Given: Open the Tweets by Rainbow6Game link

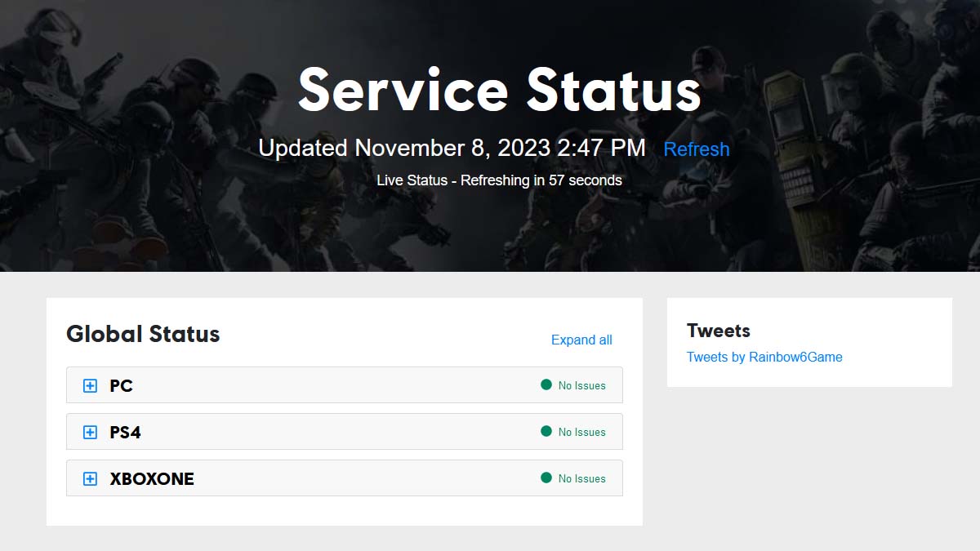Looking at the screenshot, I should [x=764, y=357].
